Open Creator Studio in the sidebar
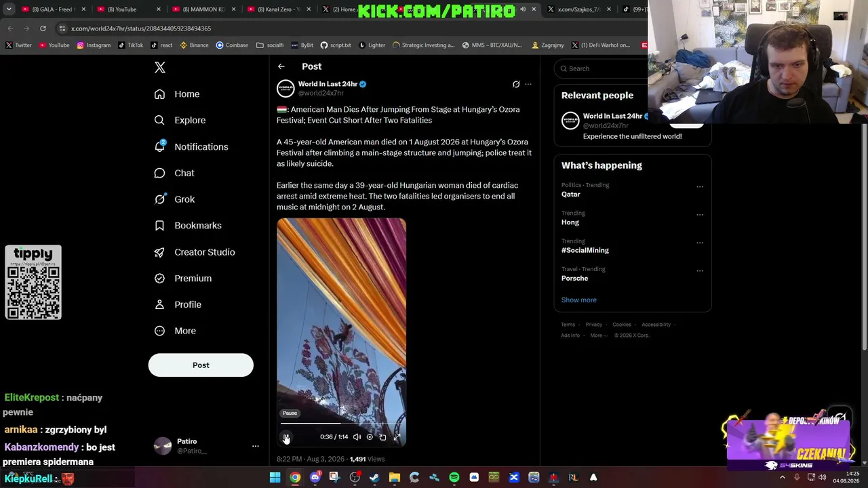The image size is (868, 488). [195, 252]
